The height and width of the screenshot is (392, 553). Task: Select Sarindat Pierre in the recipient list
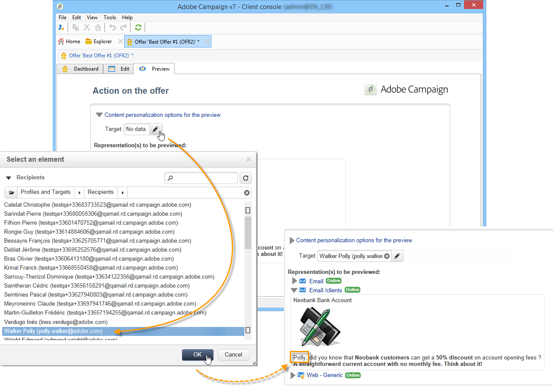tap(93, 214)
